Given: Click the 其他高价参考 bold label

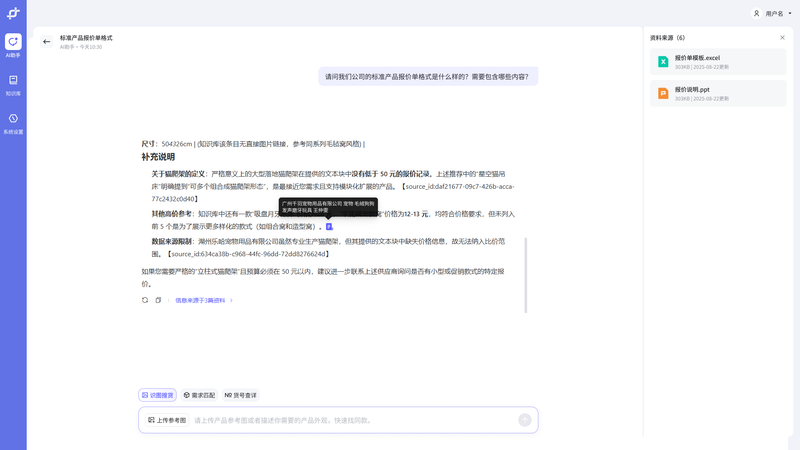Looking at the screenshot, I should [x=172, y=214].
